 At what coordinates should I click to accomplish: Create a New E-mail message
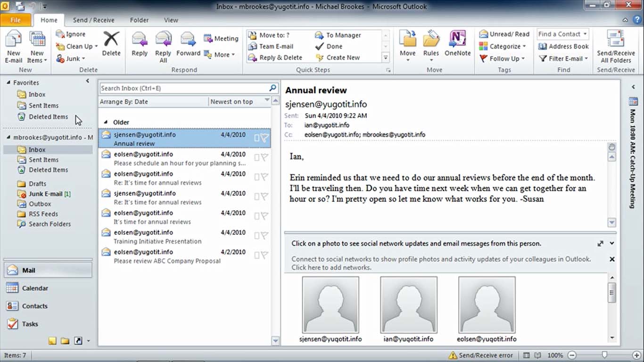14,47
